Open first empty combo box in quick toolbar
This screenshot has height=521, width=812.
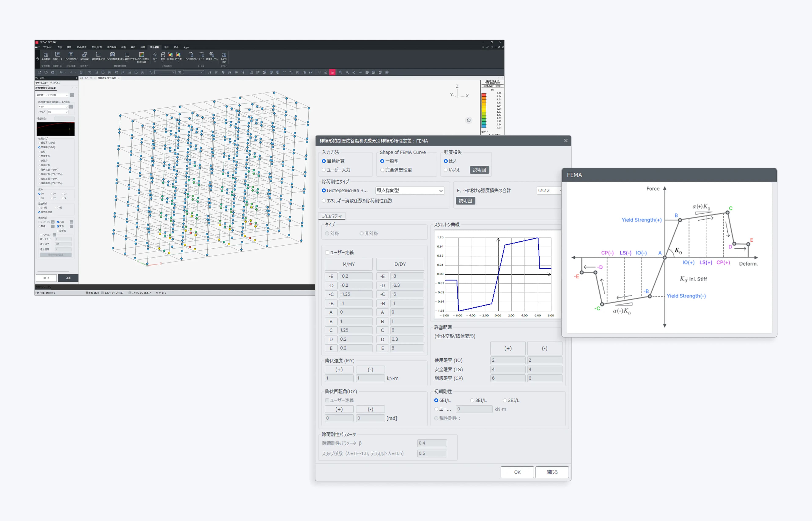click(165, 72)
